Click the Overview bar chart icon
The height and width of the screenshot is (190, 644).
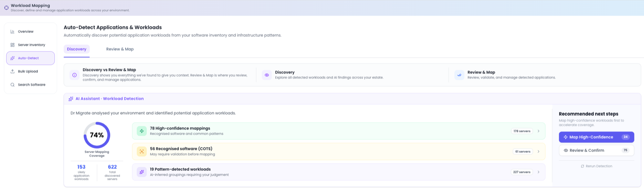(12, 31)
